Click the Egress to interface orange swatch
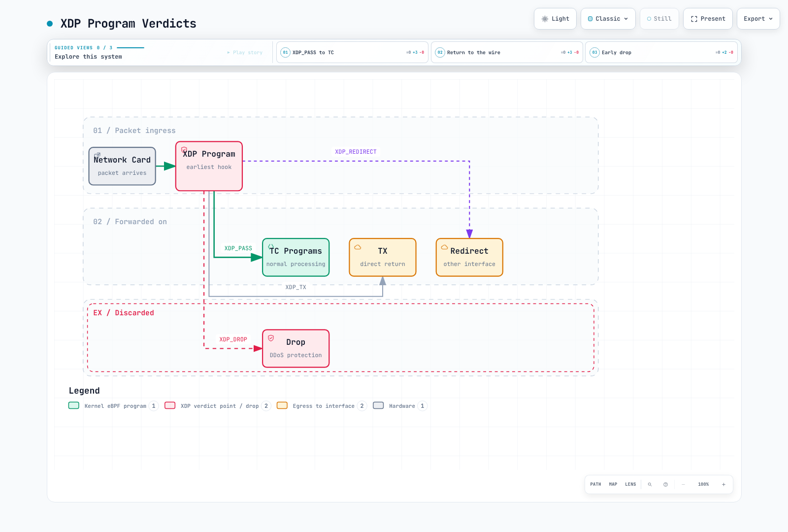The image size is (788, 532). [282, 405]
